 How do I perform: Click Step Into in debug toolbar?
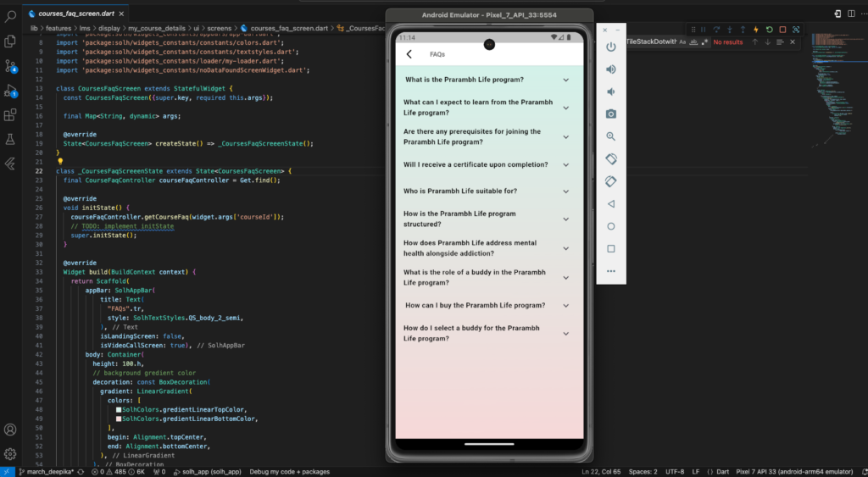[x=730, y=30]
